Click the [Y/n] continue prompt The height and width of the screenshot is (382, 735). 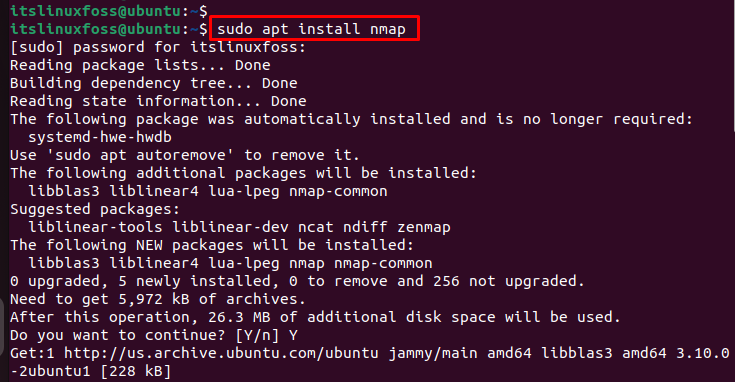(x=257, y=335)
